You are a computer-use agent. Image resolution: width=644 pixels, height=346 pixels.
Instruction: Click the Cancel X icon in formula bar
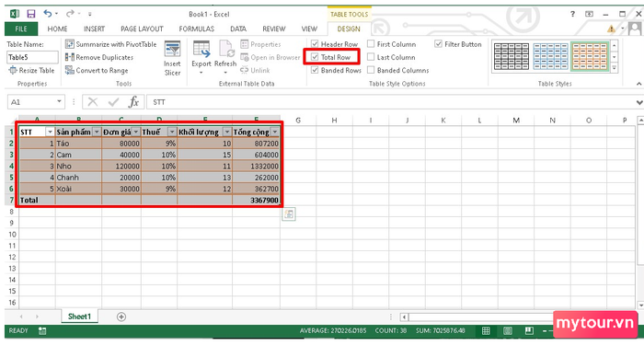click(93, 102)
